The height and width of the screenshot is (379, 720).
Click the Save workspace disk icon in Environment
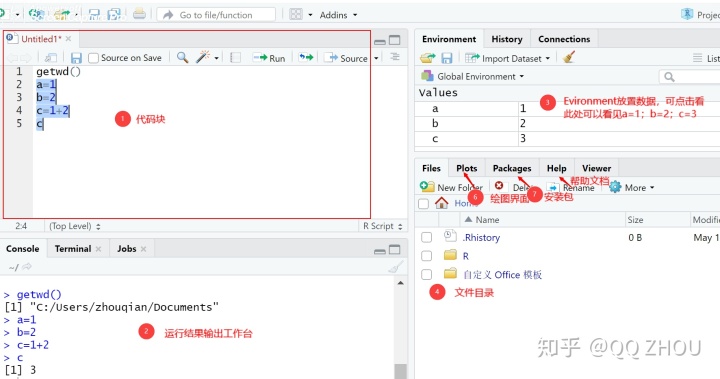447,58
